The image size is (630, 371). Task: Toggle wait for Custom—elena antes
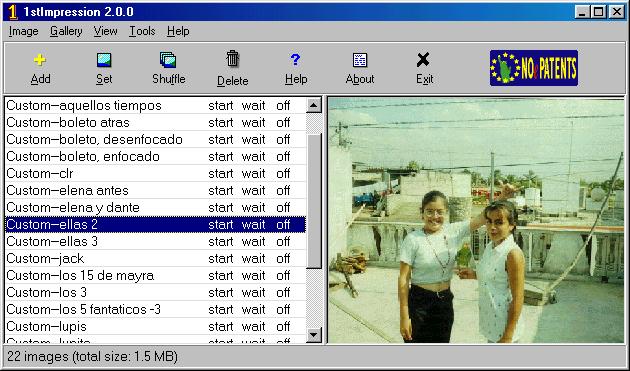tap(253, 190)
